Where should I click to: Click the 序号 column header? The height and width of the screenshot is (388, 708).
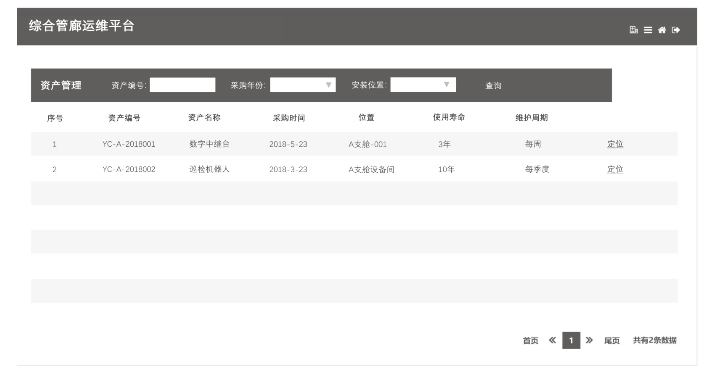click(x=55, y=118)
